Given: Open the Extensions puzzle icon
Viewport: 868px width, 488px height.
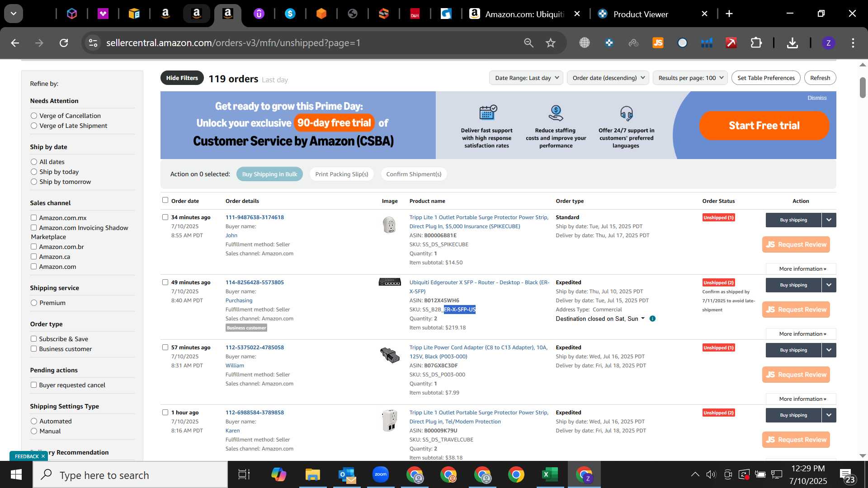Looking at the screenshot, I should [756, 43].
